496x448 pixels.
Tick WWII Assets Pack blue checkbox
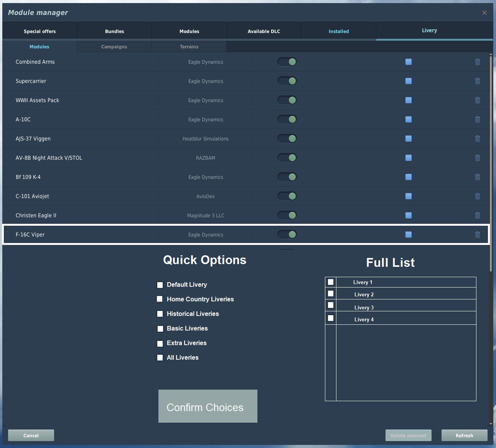pos(409,100)
